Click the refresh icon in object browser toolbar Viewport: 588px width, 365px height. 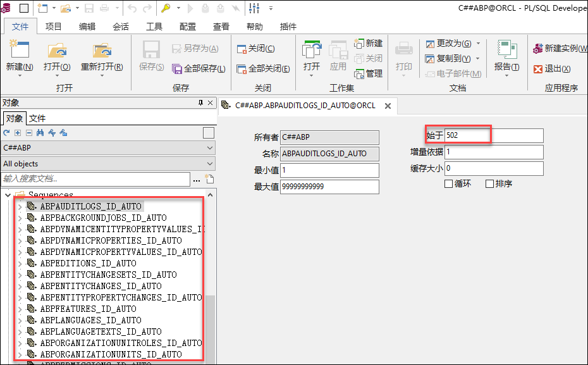pyautogui.click(x=6, y=133)
